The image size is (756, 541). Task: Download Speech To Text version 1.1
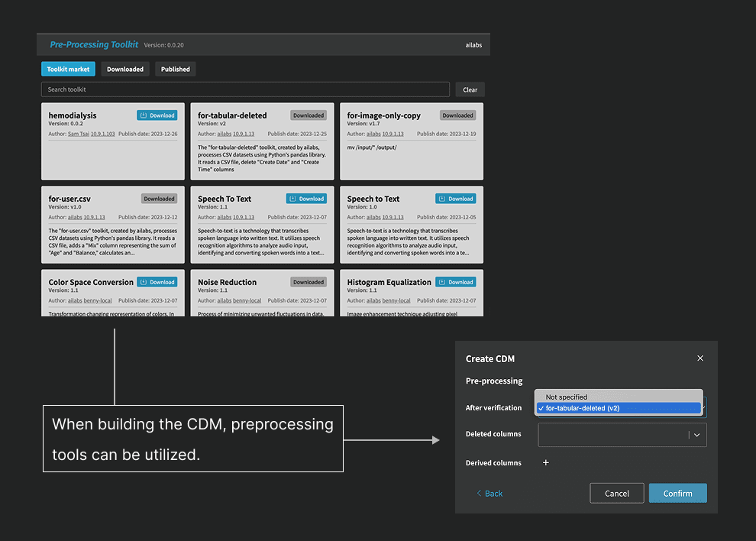(x=306, y=199)
